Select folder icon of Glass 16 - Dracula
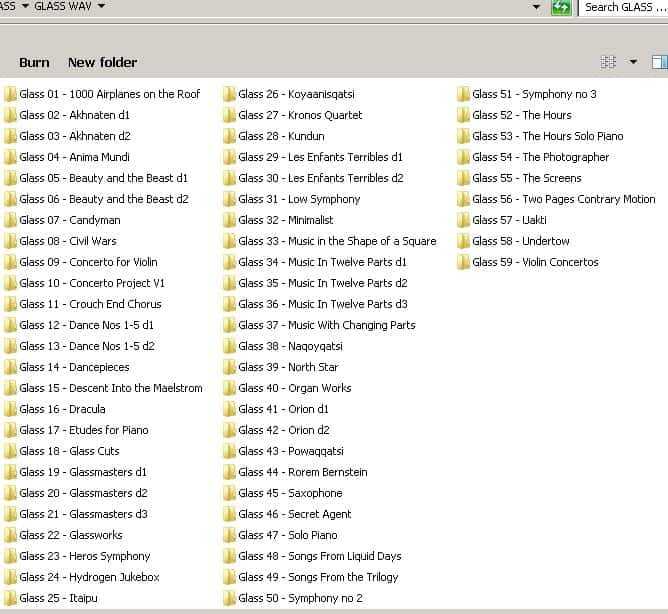Viewport: 668px width, 614px height. (x=10, y=409)
